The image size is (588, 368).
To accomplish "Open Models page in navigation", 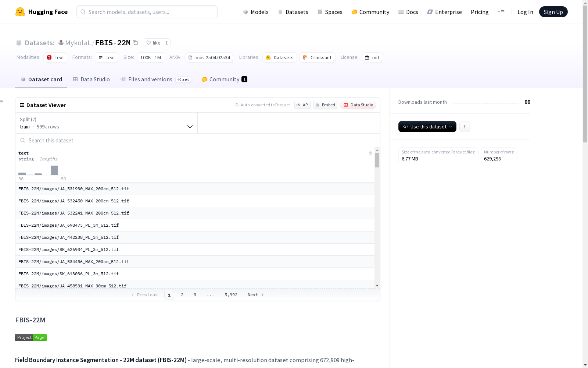I will pyautogui.click(x=256, y=12).
